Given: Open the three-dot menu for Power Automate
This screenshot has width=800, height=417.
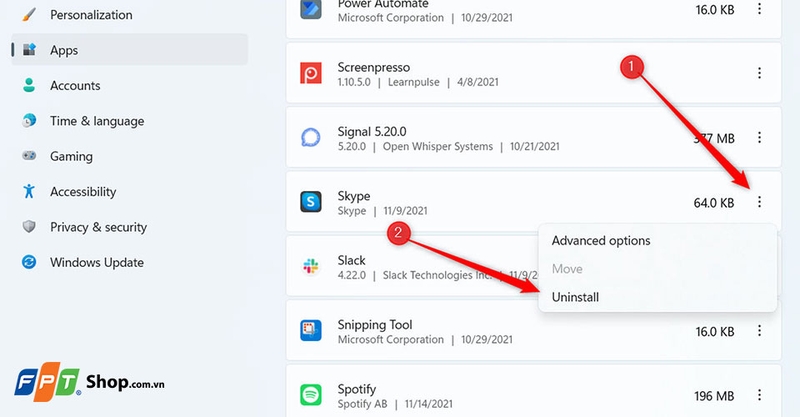Looking at the screenshot, I should point(759,9).
